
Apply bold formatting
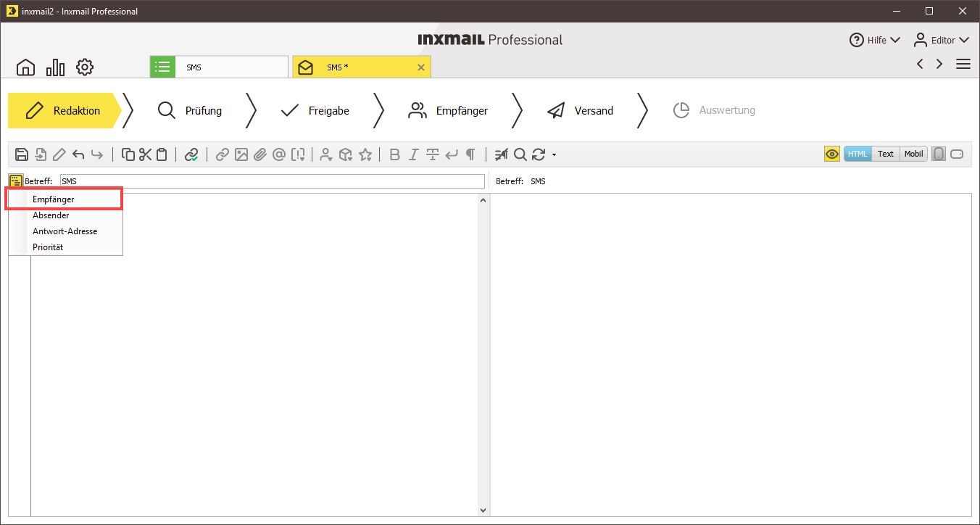pyautogui.click(x=395, y=154)
